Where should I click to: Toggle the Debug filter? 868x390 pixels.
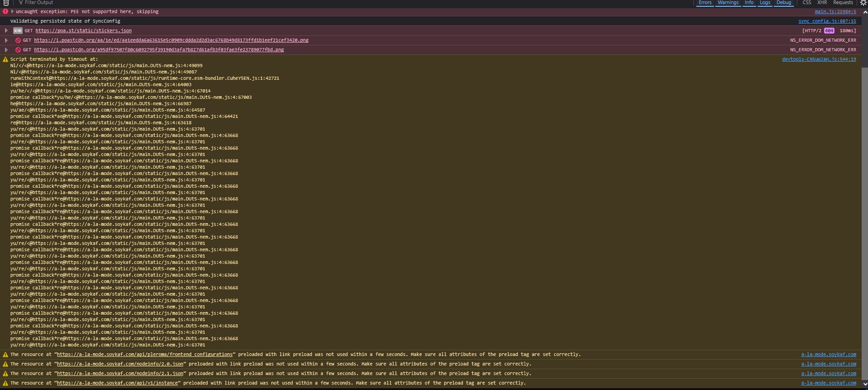click(784, 3)
